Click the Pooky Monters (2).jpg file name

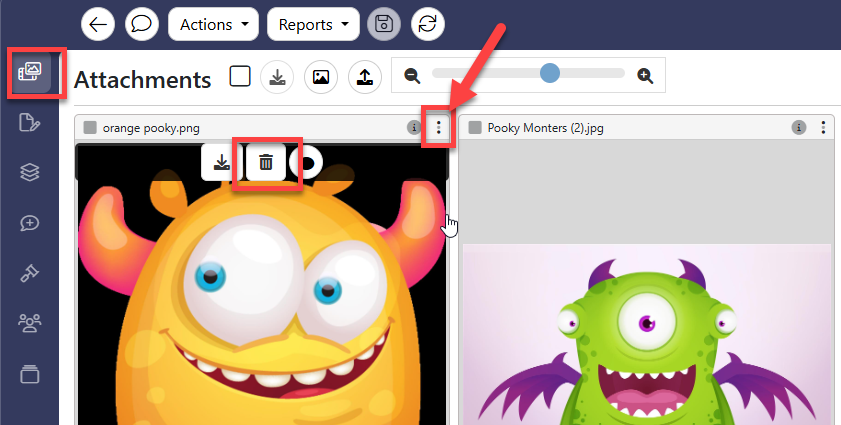[545, 128]
